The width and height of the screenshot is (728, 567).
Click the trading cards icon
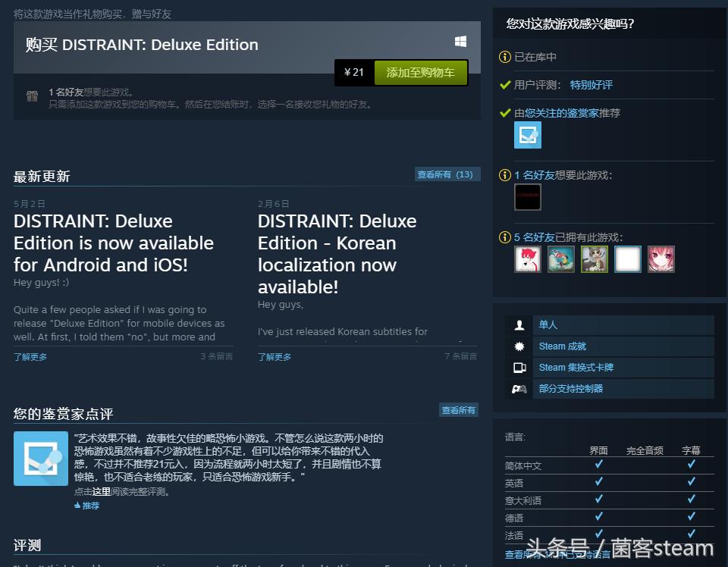519,368
